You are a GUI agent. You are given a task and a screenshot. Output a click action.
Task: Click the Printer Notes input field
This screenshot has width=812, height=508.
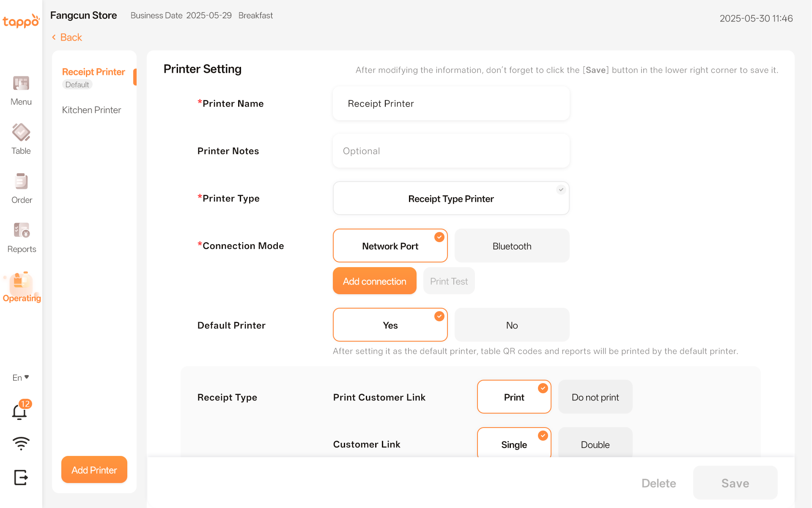point(451,151)
